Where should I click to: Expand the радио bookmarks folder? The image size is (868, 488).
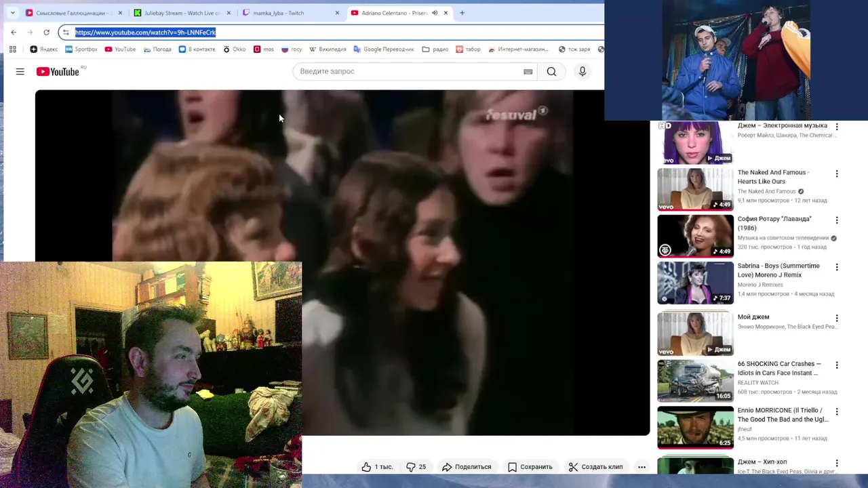click(435, 49)
